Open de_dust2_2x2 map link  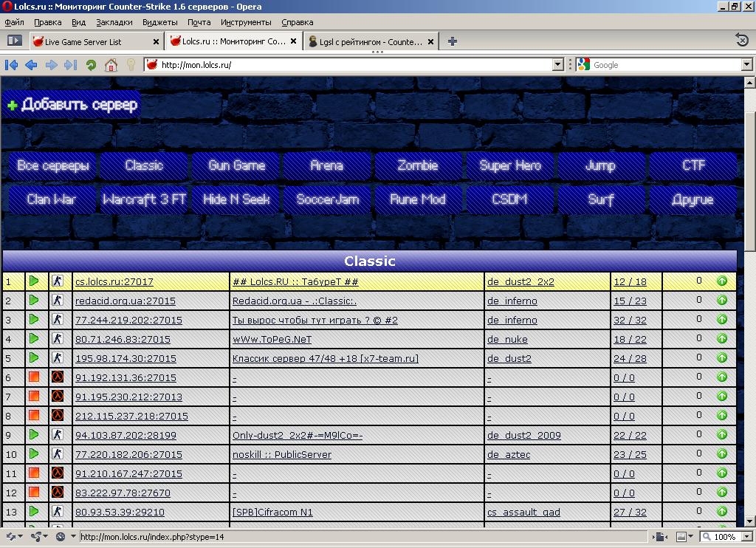(x=520, y=281)
